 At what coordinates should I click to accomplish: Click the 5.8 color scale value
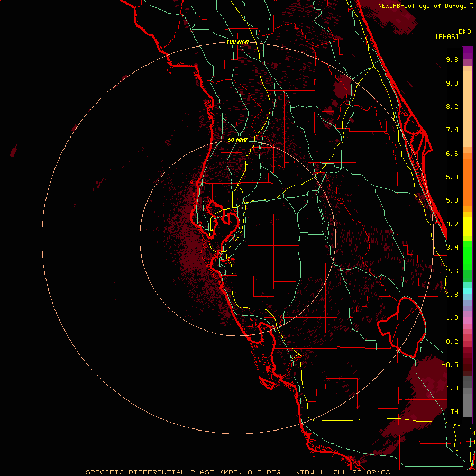click(x=452, y=177)
